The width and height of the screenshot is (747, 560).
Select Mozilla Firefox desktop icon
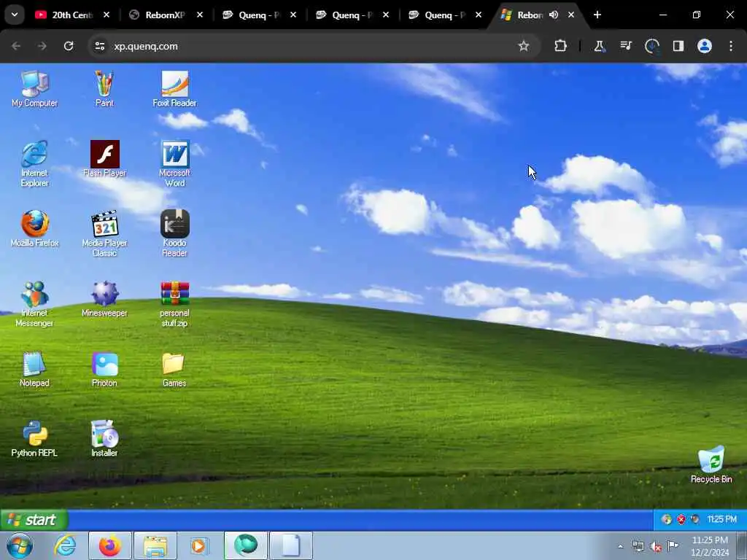(35, 228)
